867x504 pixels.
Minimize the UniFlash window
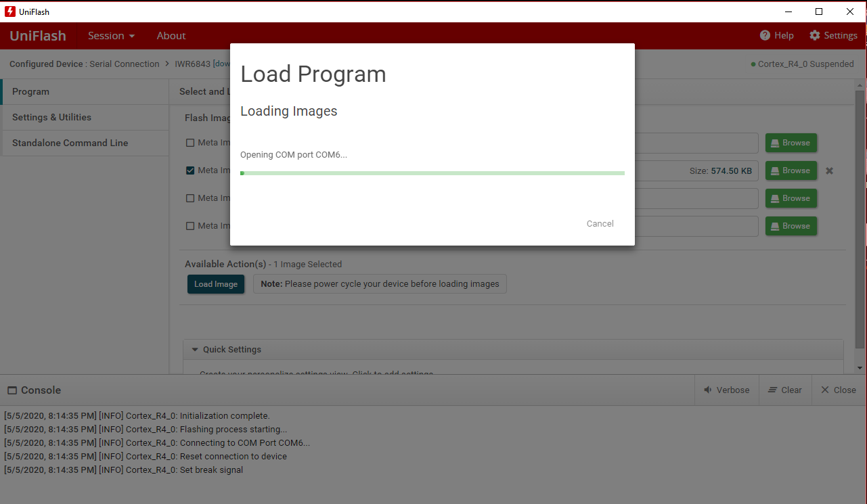pyautogui.click(x=788, y=12)
